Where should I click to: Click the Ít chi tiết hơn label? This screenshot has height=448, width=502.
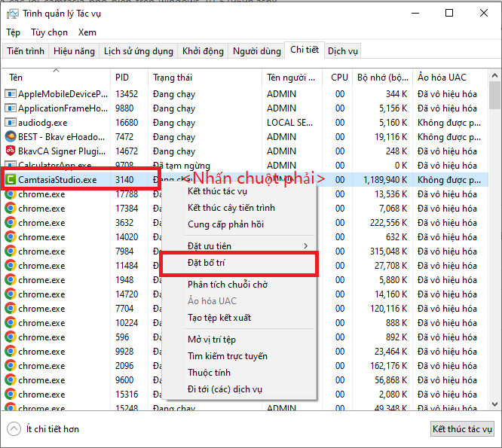(x=53, y=429)
